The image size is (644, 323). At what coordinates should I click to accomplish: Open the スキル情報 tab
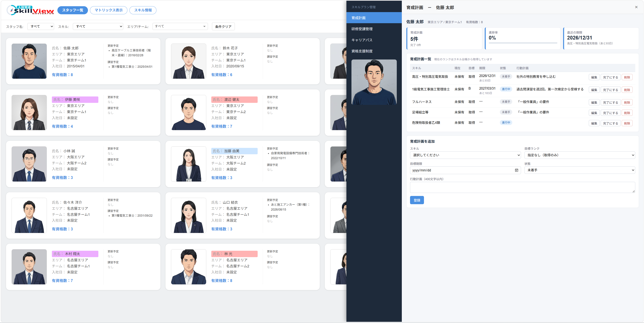[143, 10]
